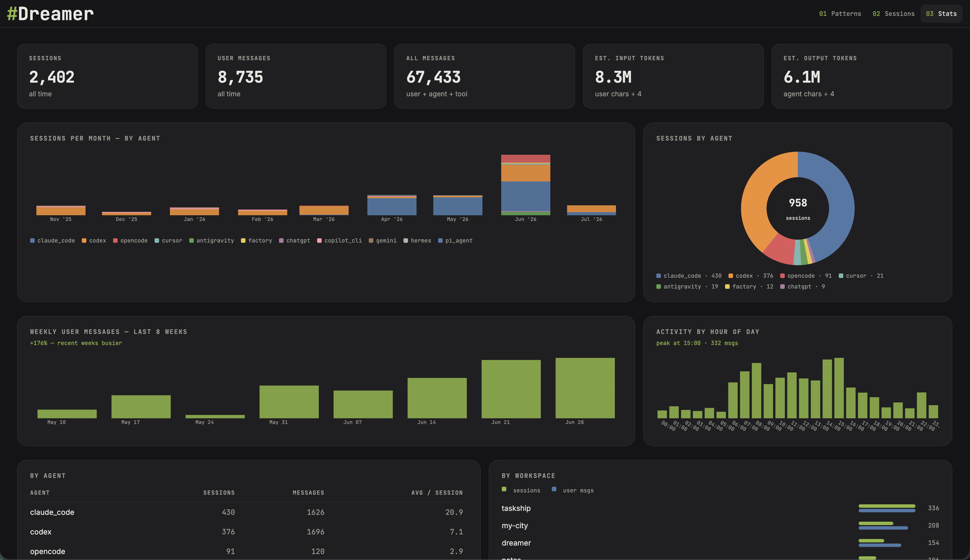The height and width of the screenshot is (560, 970).
Task: Click donut legend opencode · 91
Action: (x=806, y=276)
